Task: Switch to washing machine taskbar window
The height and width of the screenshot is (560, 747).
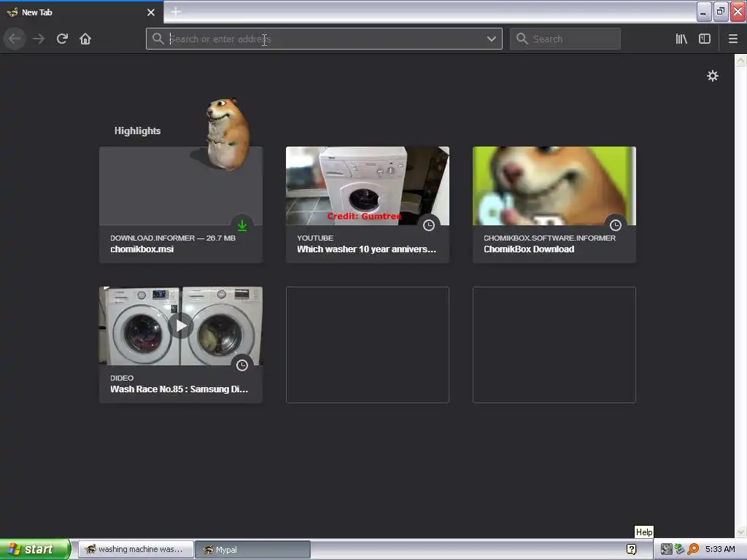Action: (136, 549)
